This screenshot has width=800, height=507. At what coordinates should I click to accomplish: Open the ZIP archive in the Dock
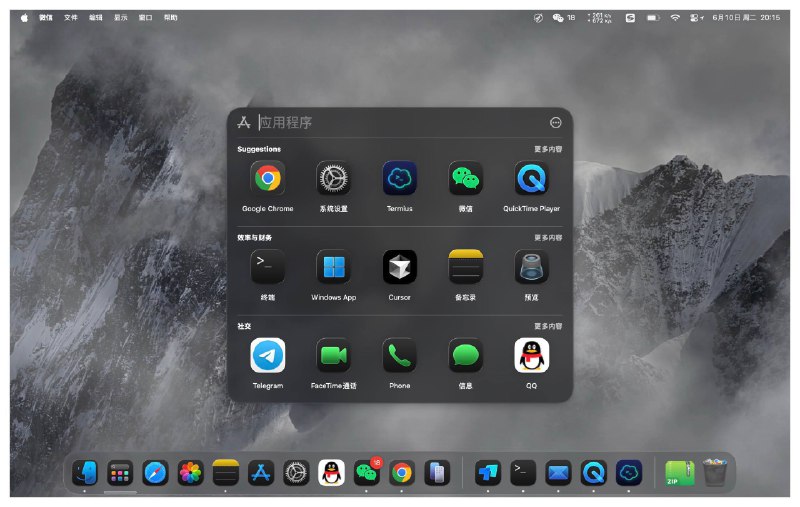679,473
